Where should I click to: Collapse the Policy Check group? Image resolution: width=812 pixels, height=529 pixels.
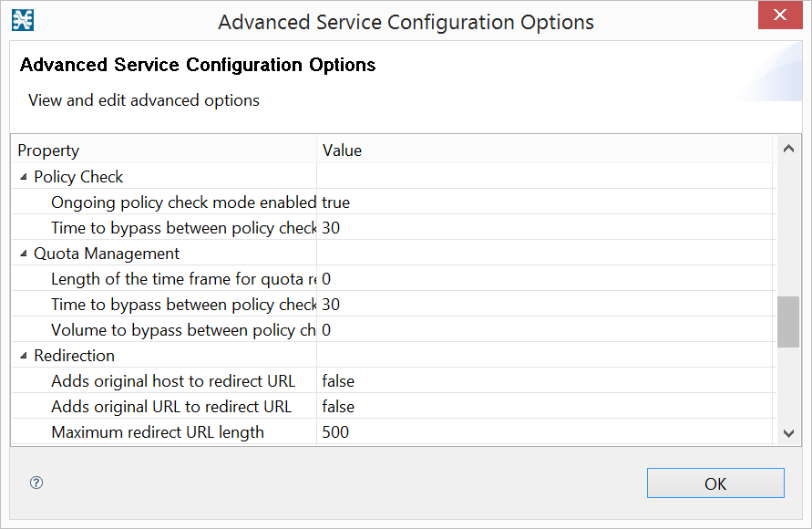click(24, 177)
